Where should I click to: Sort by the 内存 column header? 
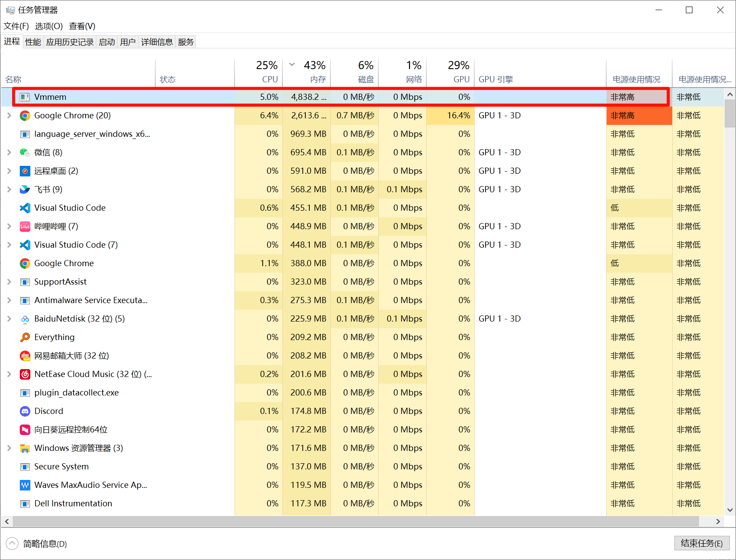tap(307, 73)
